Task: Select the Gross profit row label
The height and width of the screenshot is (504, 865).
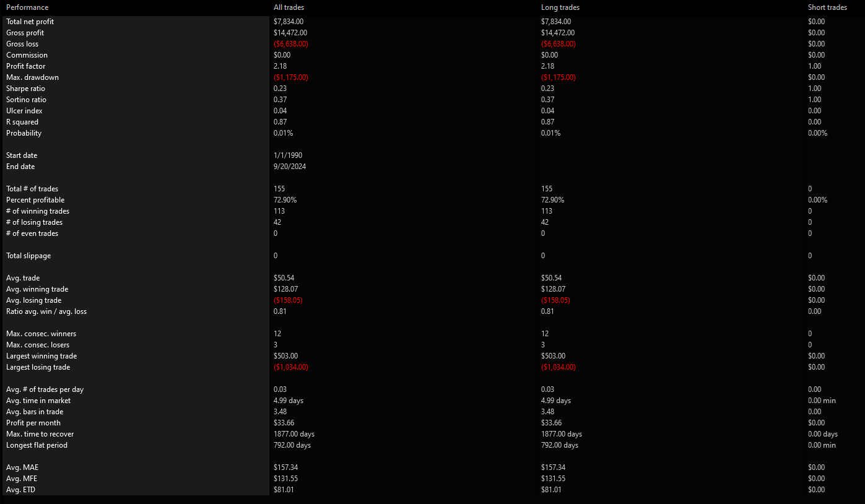Action: point(25,33)
